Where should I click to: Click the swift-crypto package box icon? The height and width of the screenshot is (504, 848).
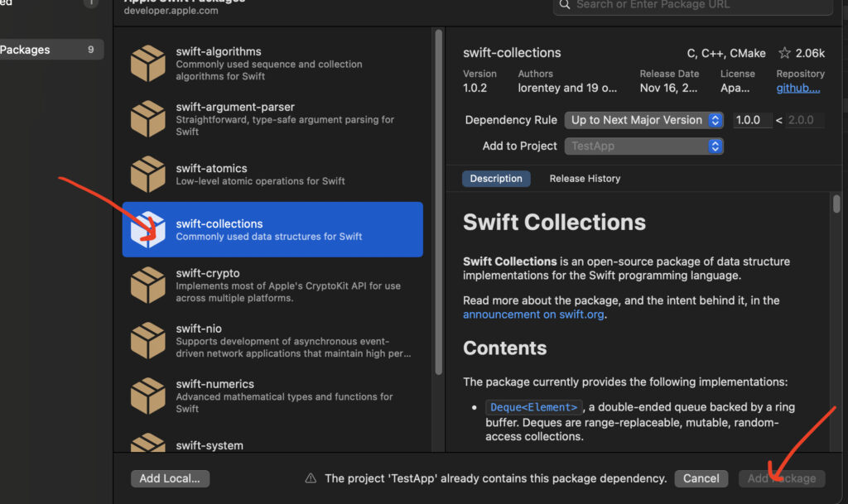click(x=147, y=285)
